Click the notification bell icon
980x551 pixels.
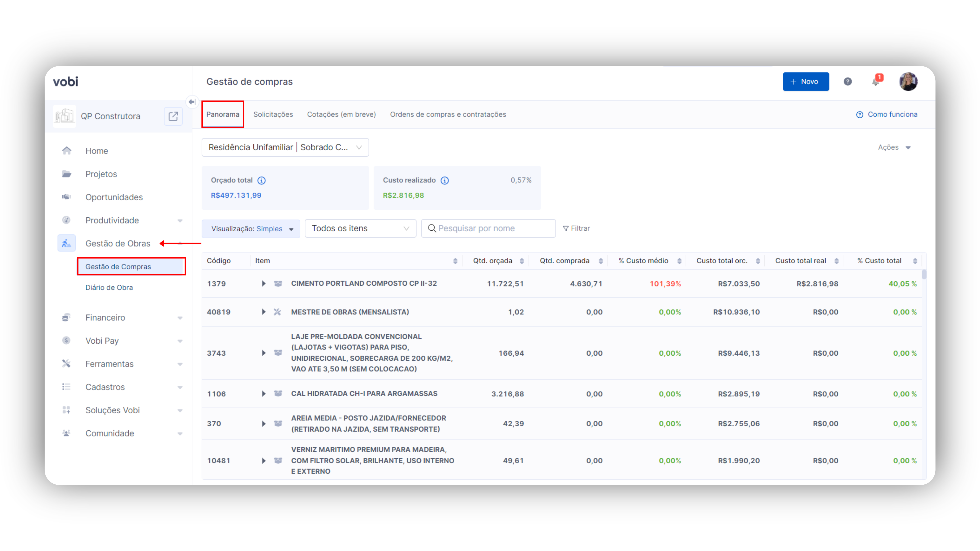click(876, 82)
